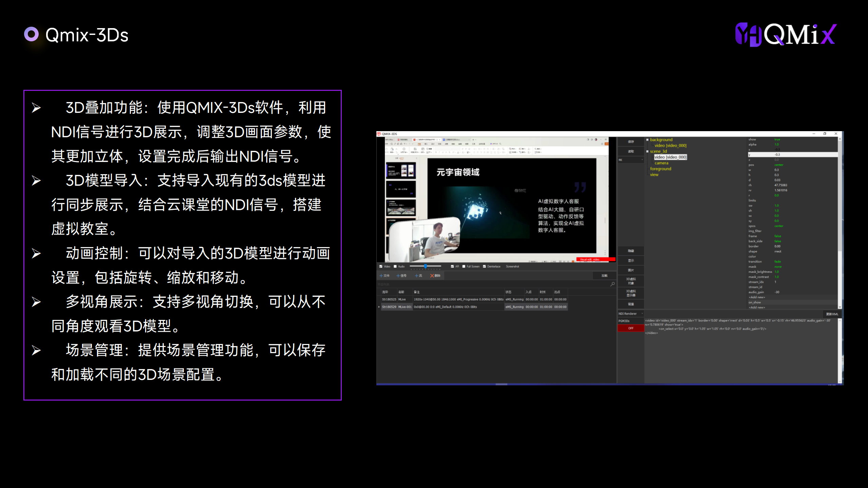Open the 4K resolution dropdown
This screenshot has width=868, height=488.
click(x=630, y=160)
